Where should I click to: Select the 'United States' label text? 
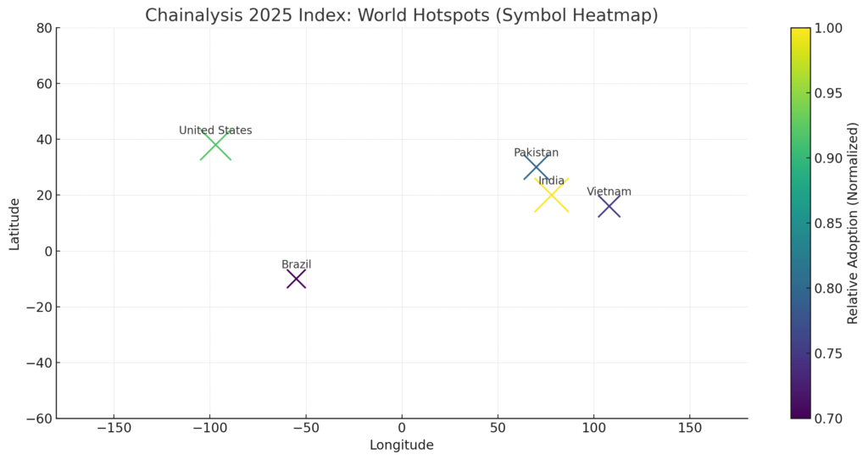215,130
